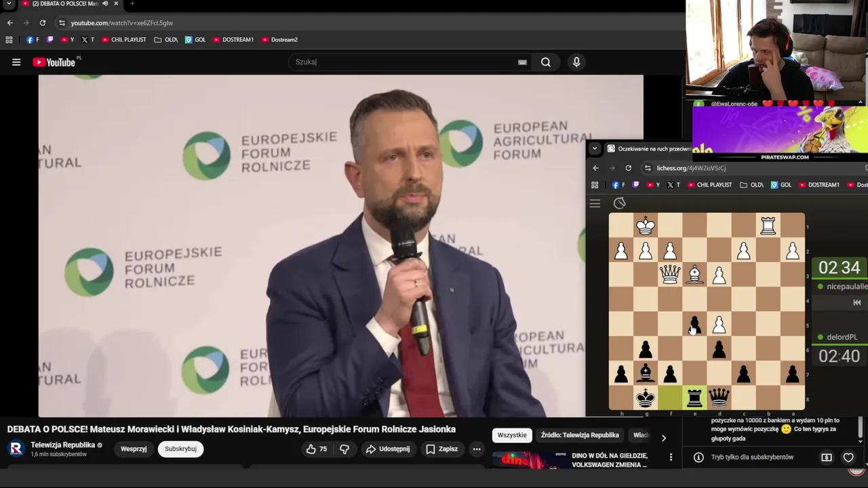The width and height of the screenshot is (868, 488).
Task: Open the GOL bookmark in YouTube window
Action: click(x=195, y=40)
